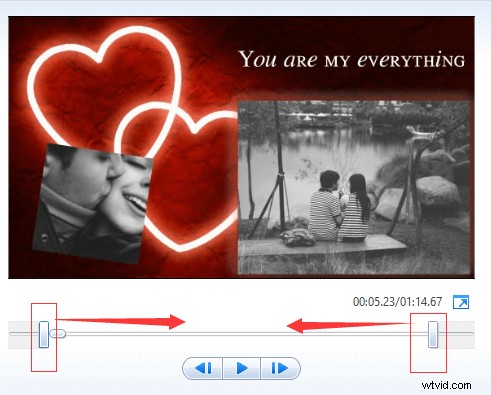Select the trim end handle
This screenshot has height=395, width=491.
(x=433, y=334)
